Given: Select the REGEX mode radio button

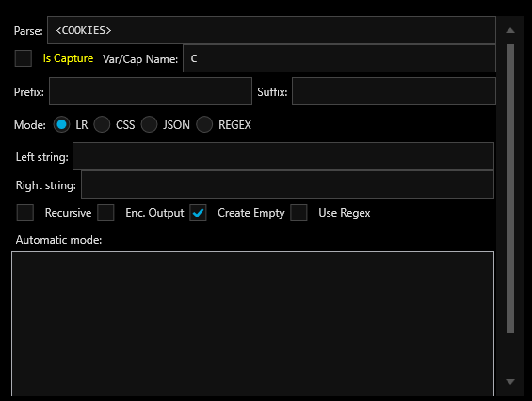Looking at the screenshot, I should (204, 124).
